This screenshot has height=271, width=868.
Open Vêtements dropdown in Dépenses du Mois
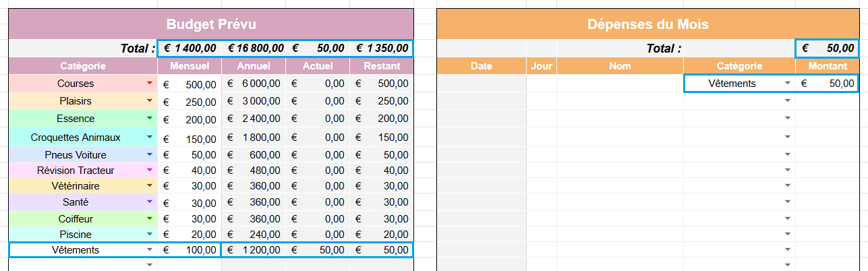[787, 84]
